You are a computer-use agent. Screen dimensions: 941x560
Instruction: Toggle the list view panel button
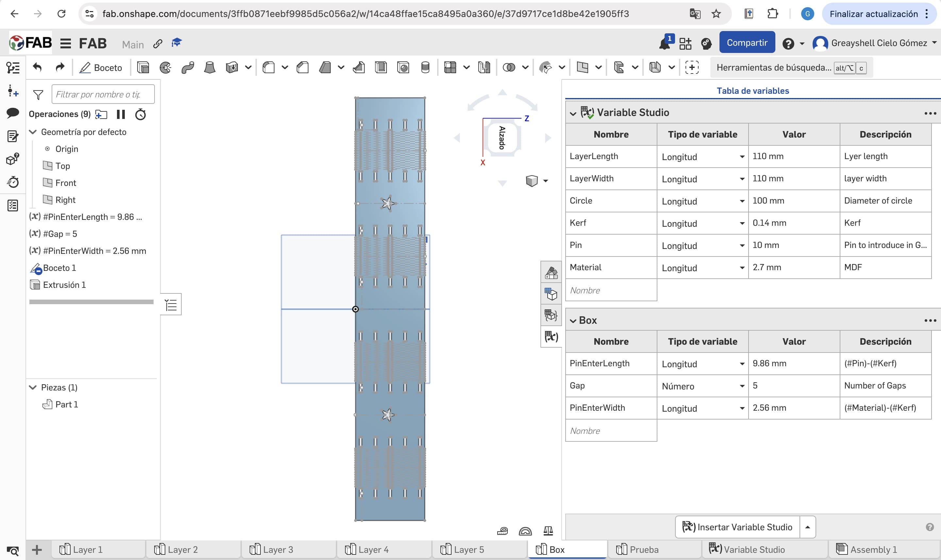click(x=171, y=305)
